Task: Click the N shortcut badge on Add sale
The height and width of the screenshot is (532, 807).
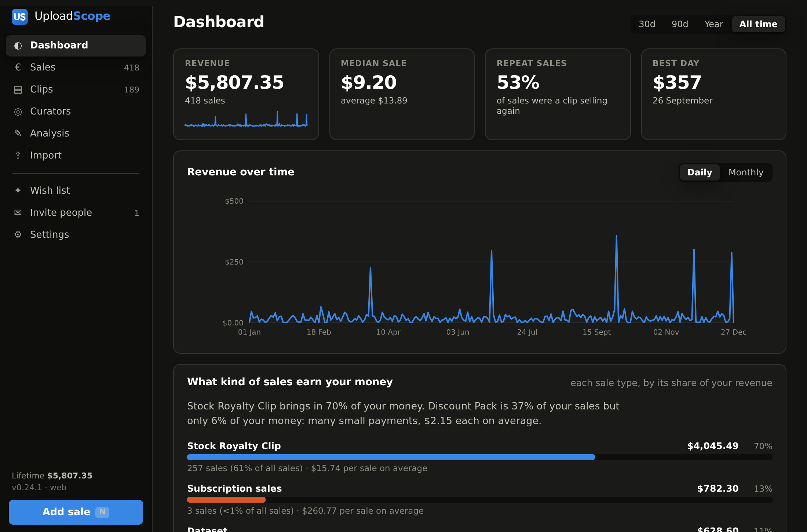Action: [102, 512]
